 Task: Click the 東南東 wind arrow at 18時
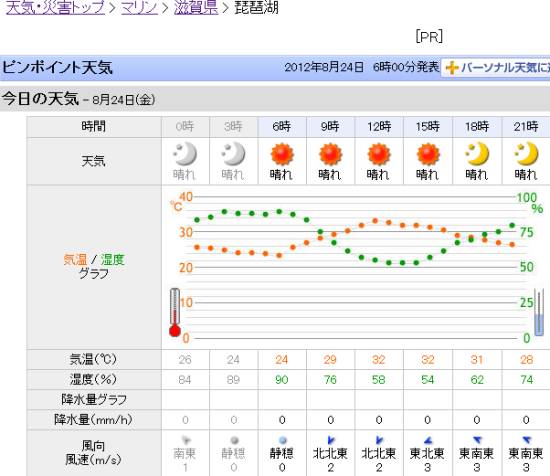(477, 440)
